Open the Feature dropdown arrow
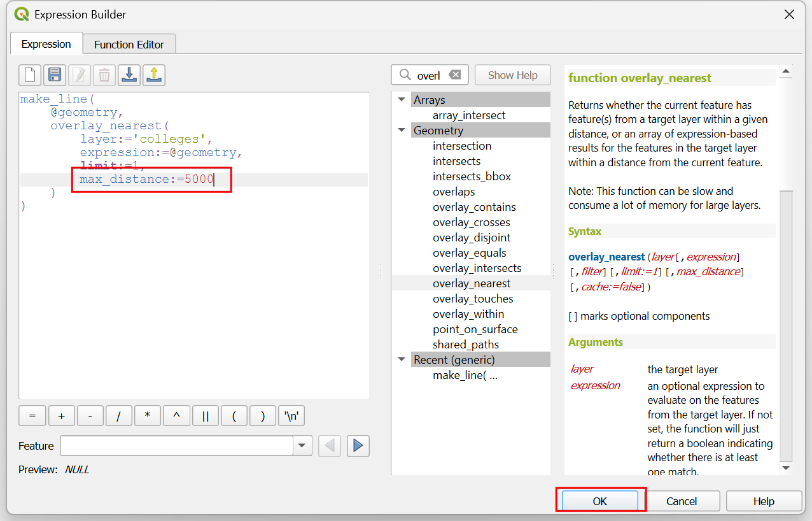 302,446
